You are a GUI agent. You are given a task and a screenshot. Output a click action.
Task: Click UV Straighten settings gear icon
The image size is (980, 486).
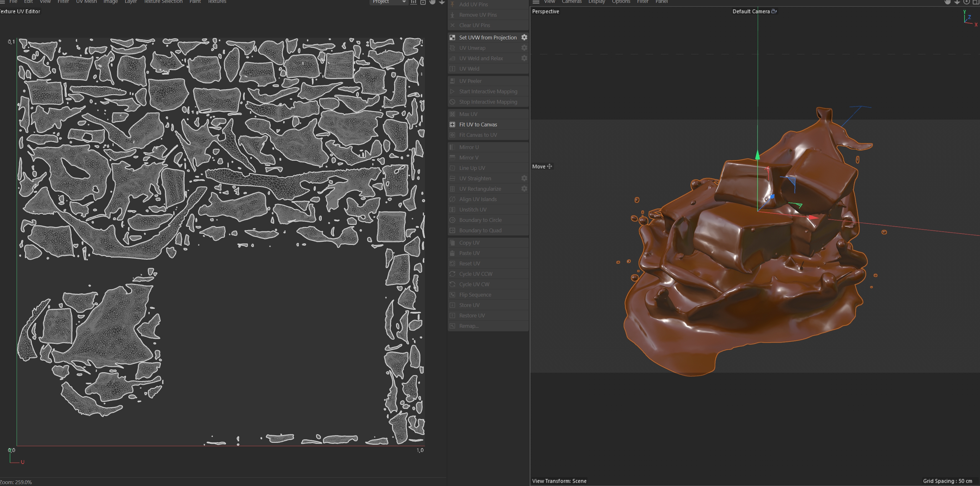click(x=524, y=178)
